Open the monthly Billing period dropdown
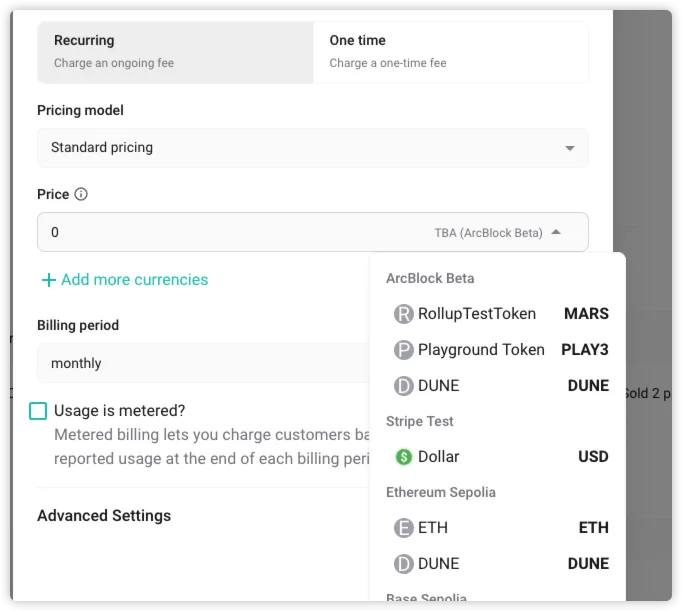 (203, 363)
